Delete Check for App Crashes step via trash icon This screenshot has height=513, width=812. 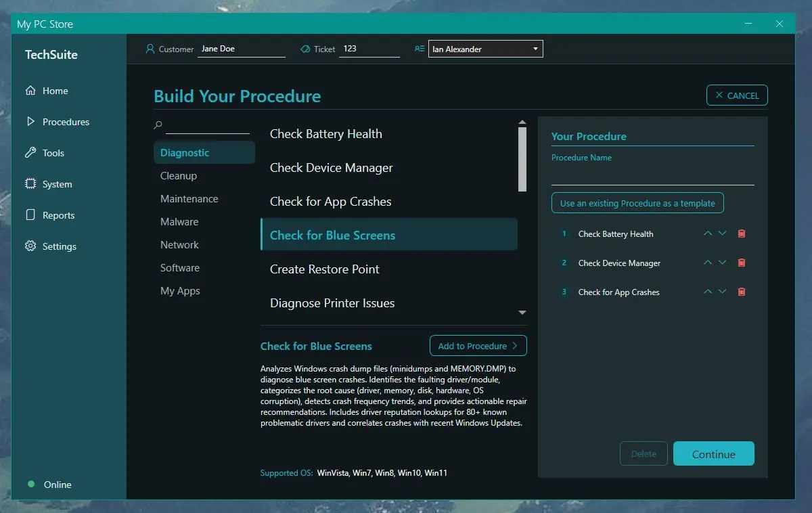(742, 292)
